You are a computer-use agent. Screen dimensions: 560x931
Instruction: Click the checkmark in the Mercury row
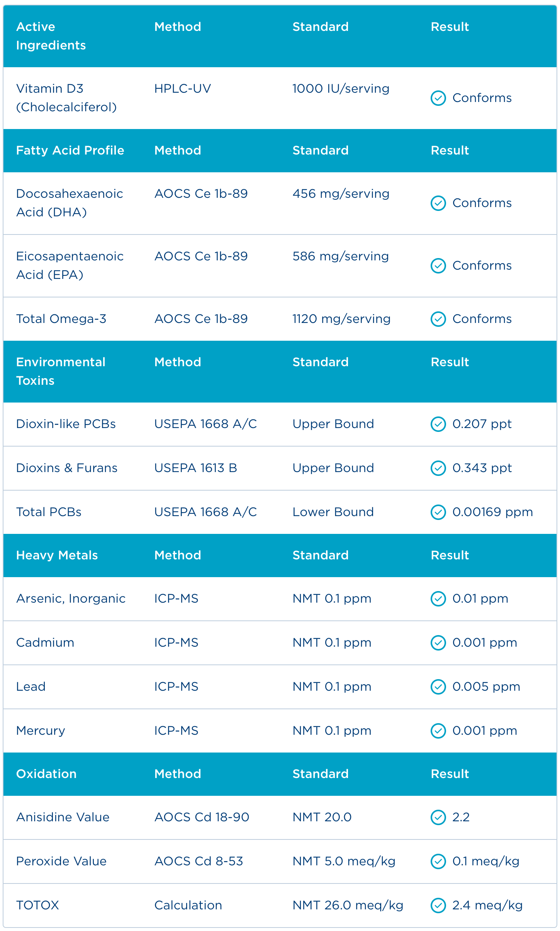pos(438,731)
